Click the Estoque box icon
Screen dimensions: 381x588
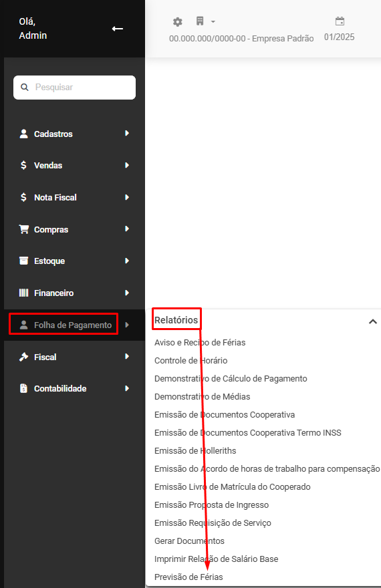pos(23,261)
